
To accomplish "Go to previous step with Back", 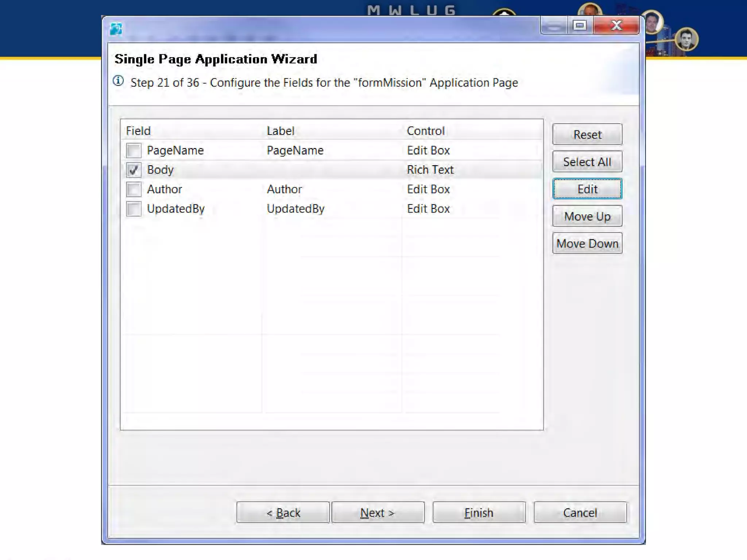I will (283, 513).
